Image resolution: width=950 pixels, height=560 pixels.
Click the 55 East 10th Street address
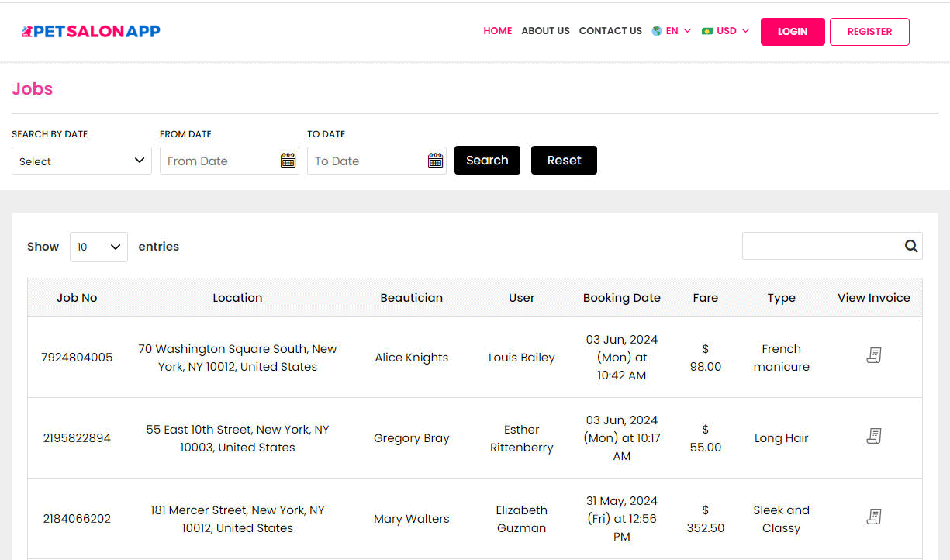tap(237, 438)
